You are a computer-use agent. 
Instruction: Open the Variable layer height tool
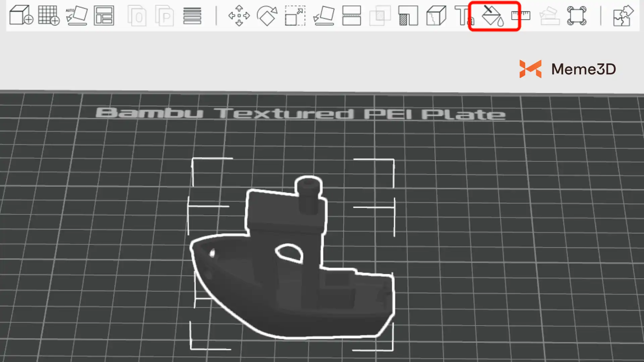point(192,15)
